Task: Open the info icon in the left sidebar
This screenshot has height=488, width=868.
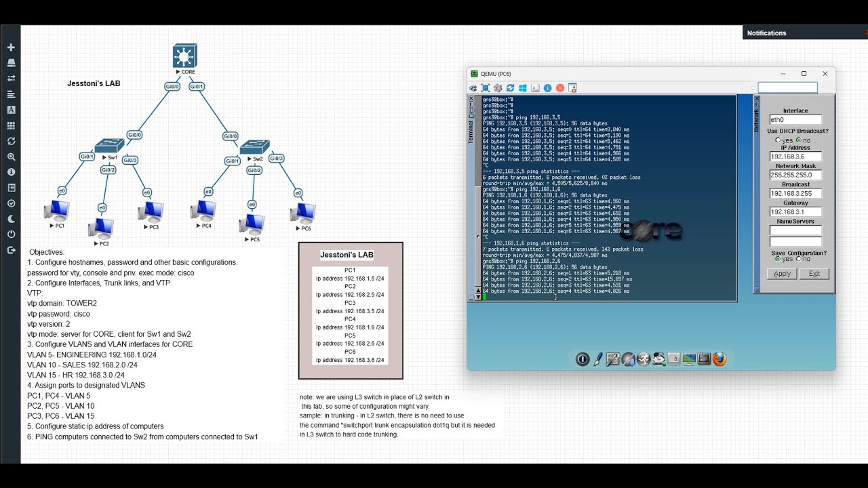Action: click(11, 172)
